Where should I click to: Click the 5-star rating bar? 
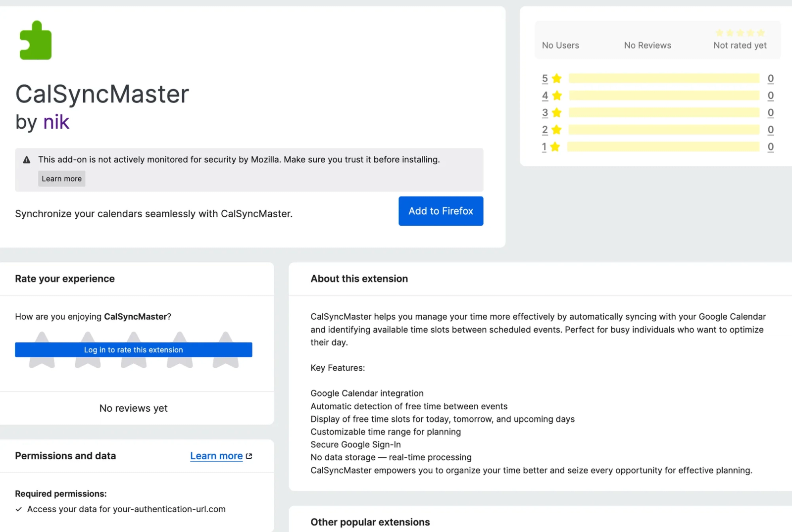(x=664, y=79)
